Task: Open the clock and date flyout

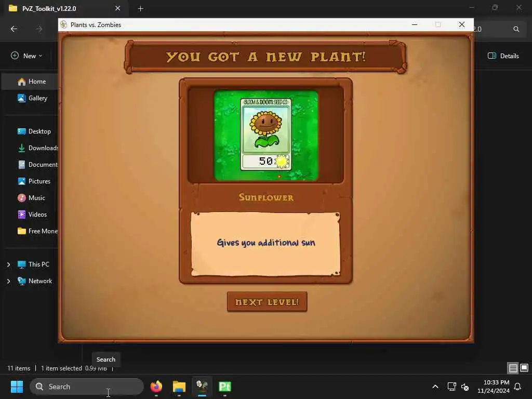Action: 494,387
